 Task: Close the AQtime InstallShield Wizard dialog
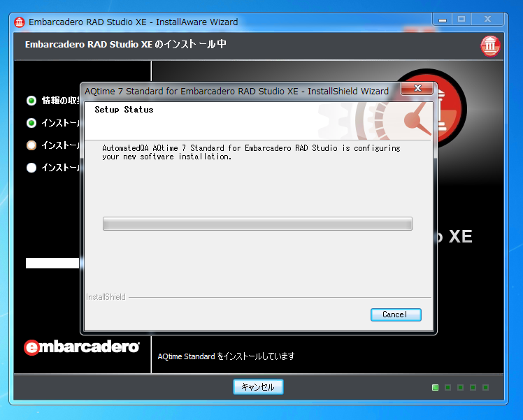coord(417,88)
